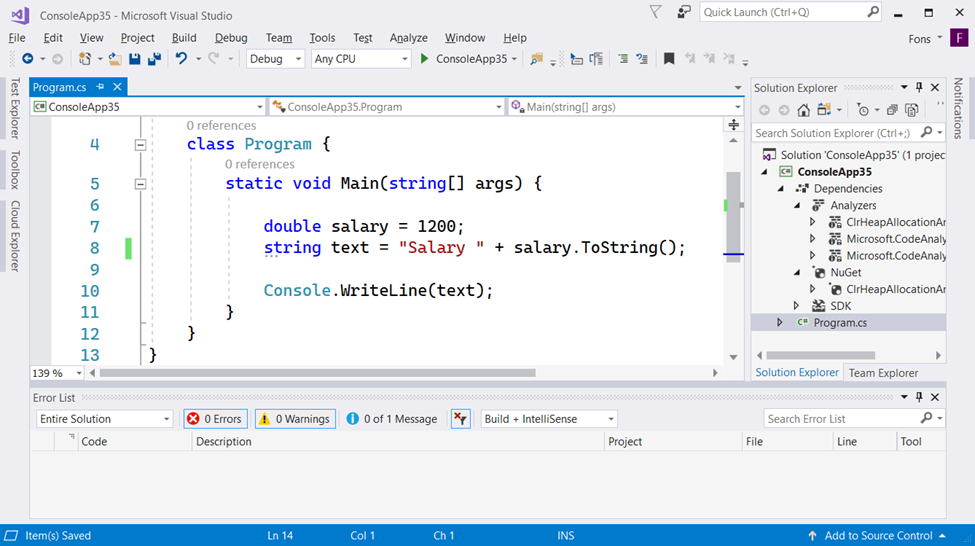Toggle the 0 Errors filter

(215, 419)
